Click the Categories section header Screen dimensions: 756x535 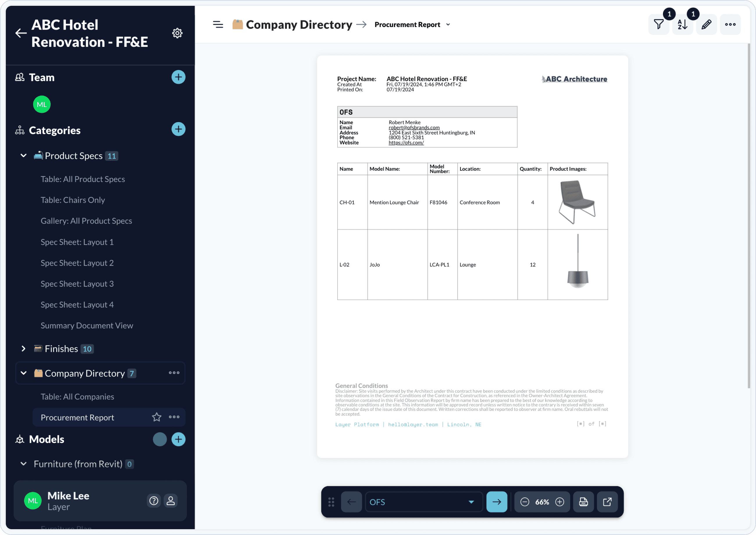click(55, 130)
